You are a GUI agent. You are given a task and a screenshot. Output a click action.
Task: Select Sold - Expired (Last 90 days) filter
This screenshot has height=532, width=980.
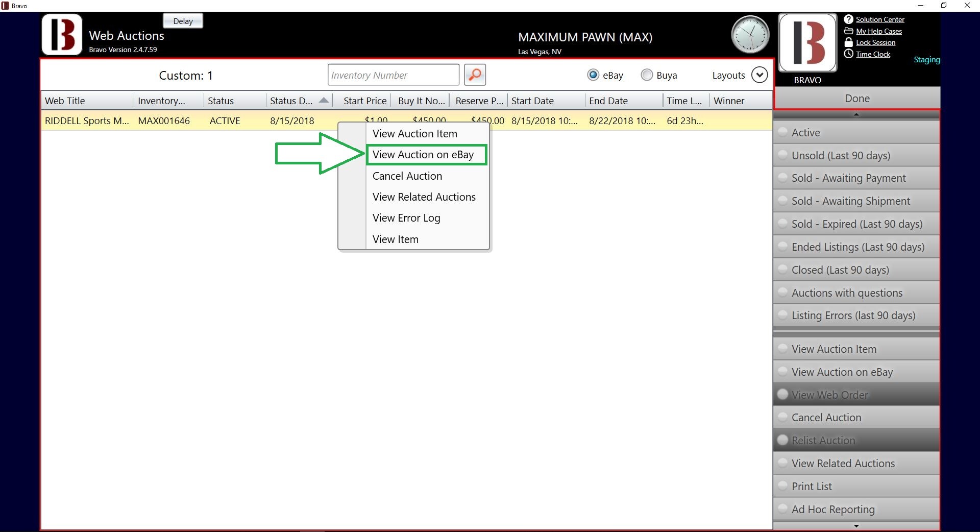pyautogui.click(x=856, y=224)
